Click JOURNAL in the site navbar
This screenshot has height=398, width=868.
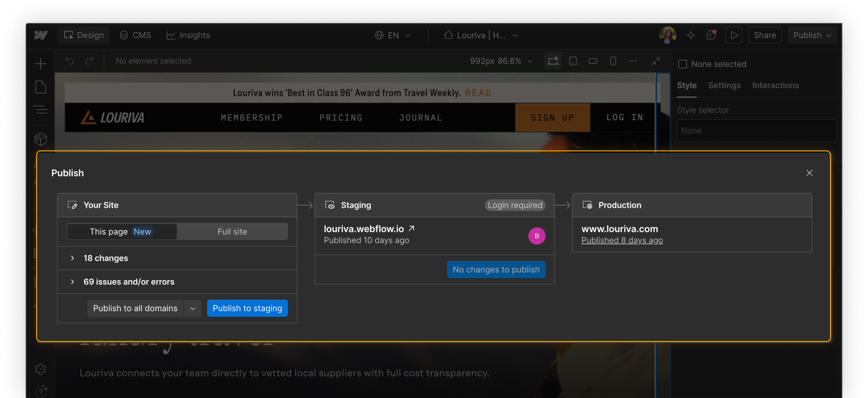(420, 118)
